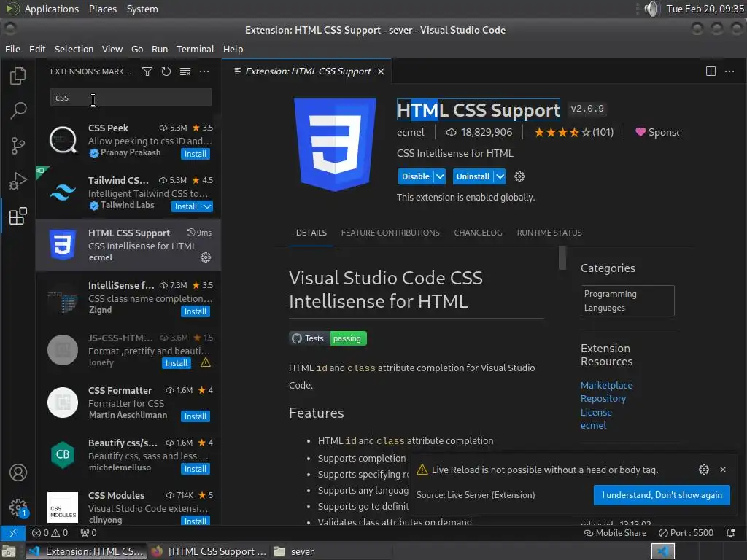Open gear settings next to Uninstall button
This screenshot has height=560, width=747.
[x=519, y=176]
